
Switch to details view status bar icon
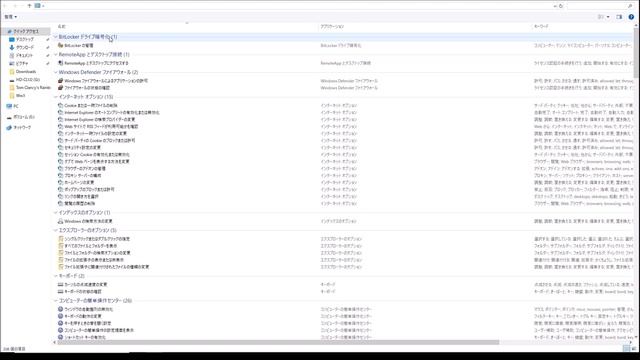627,349
